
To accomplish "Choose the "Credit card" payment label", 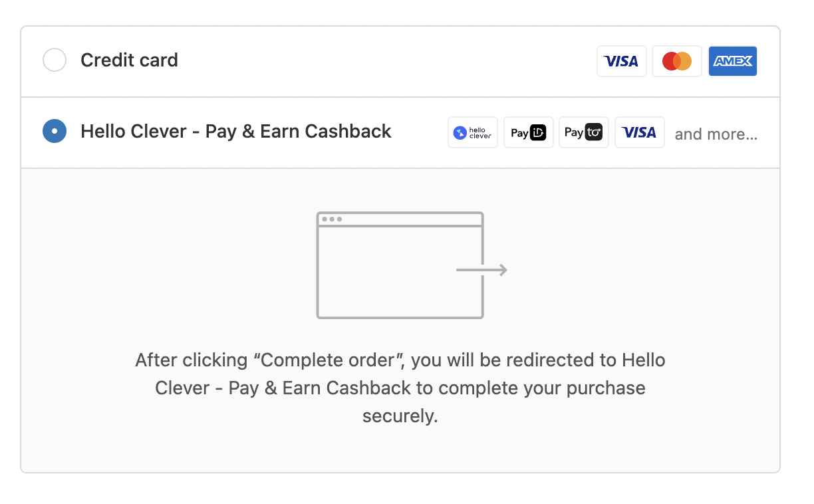I will point(129,61).
